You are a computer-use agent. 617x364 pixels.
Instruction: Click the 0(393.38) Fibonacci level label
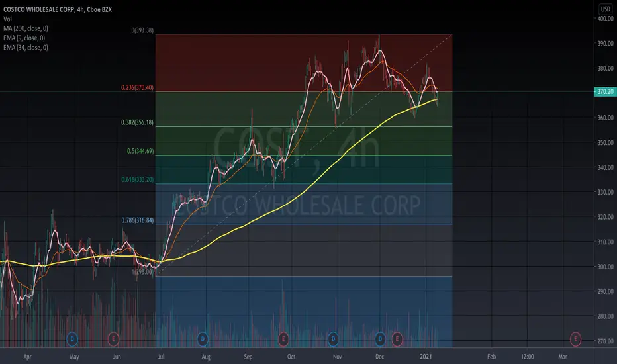coord(142,30)
